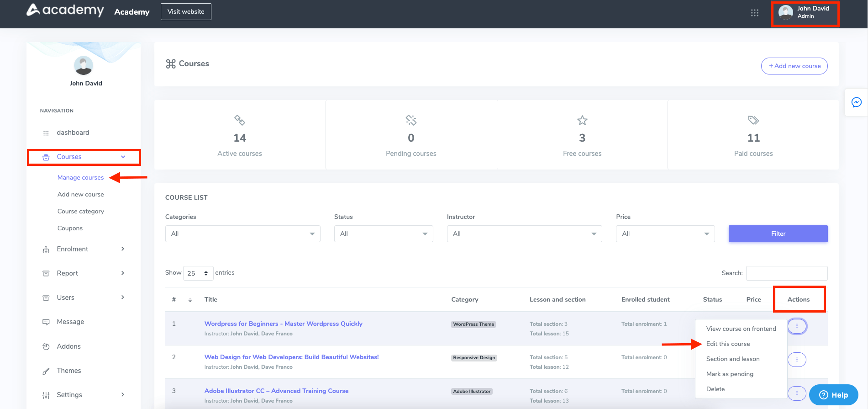This screenshot has width=868, height=409.
Task: Open the Status filter dropdown
Action: click(383, 234)
